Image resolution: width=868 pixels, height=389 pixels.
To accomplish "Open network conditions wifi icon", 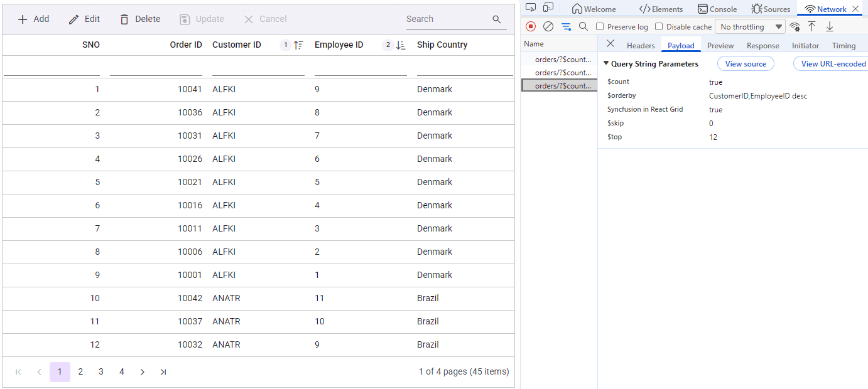I will point(795,26).
